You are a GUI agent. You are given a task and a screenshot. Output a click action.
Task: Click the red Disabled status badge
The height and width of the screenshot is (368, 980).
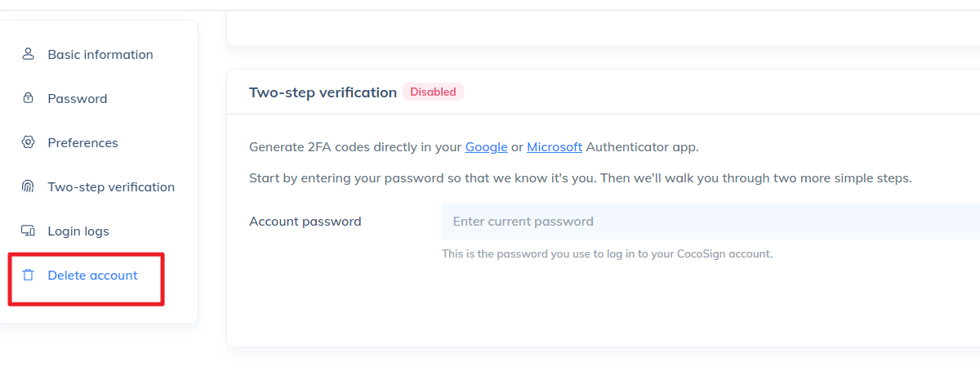pyautogui.click(x=433, y=92)
